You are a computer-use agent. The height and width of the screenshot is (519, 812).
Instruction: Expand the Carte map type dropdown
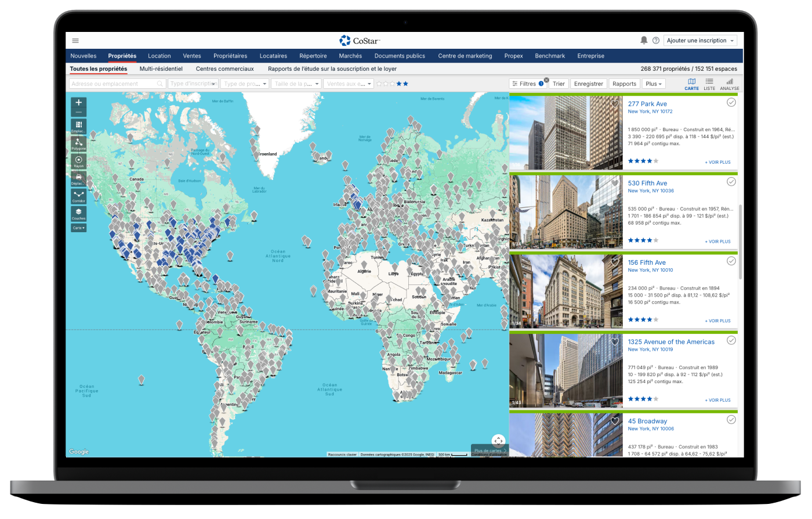coord(78,228)
